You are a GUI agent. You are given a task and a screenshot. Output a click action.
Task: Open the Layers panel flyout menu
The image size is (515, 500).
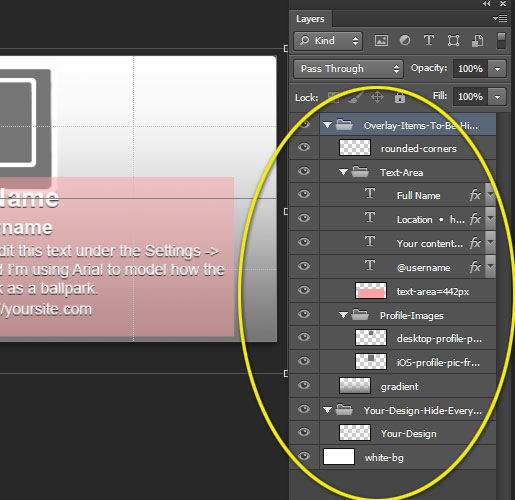click(x=500, y=18)
